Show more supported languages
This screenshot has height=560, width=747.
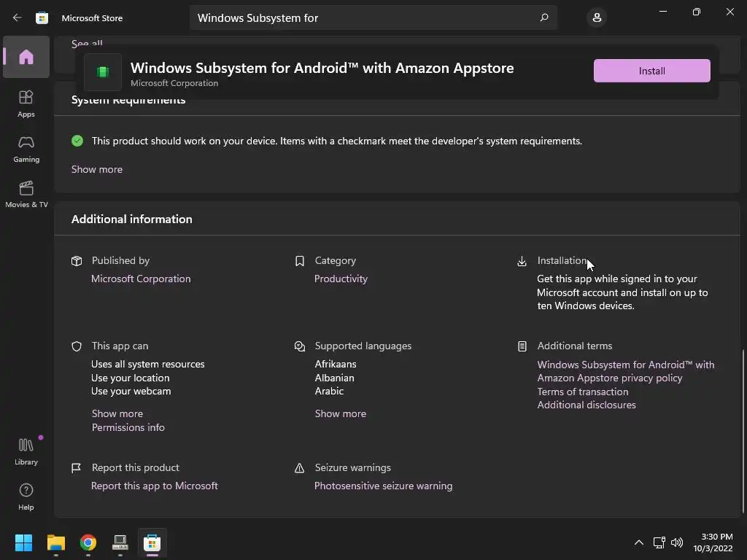tap(340, 414)
